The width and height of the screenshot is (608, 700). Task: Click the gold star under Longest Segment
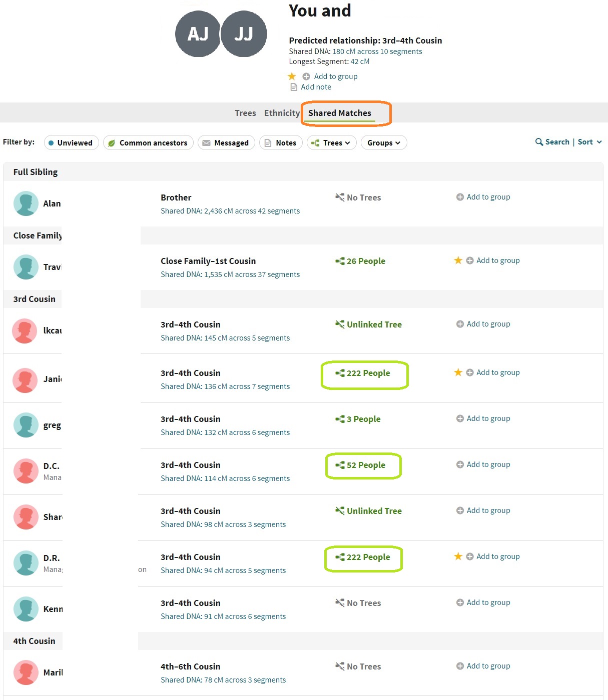click(x=292, y=76)
